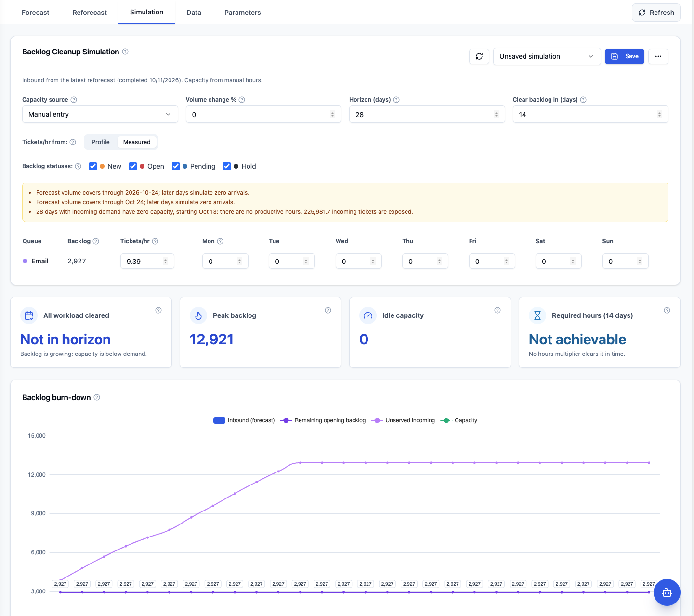This screenshot has width=694, height=616.
Task: Click the Horizon (days) stepper arrows
Action: coord(496,114)
